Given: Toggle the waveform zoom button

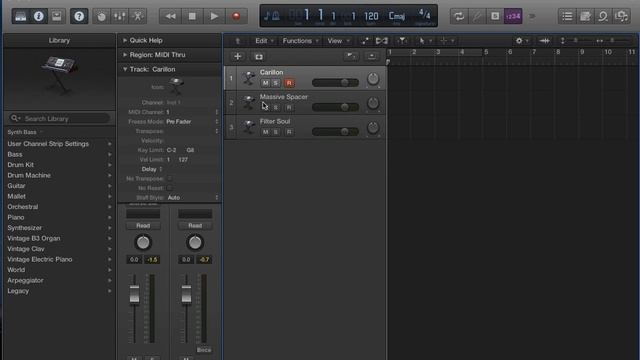Looking at the screenshot, I should click(544, 41).
